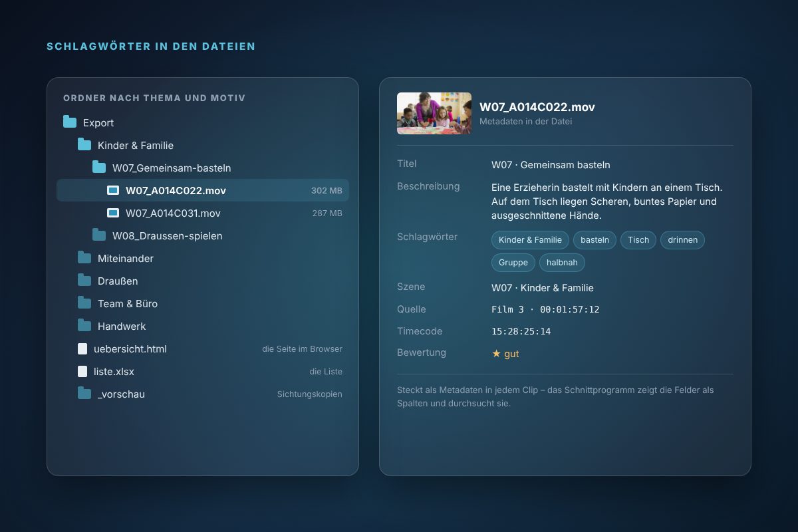
Task: Select the uebersicht.html file
Action: point(203,348)
